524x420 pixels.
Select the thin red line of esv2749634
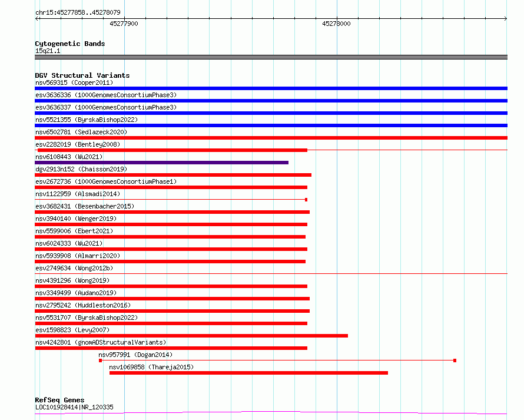pyautogui.click(x=271, y=273)
